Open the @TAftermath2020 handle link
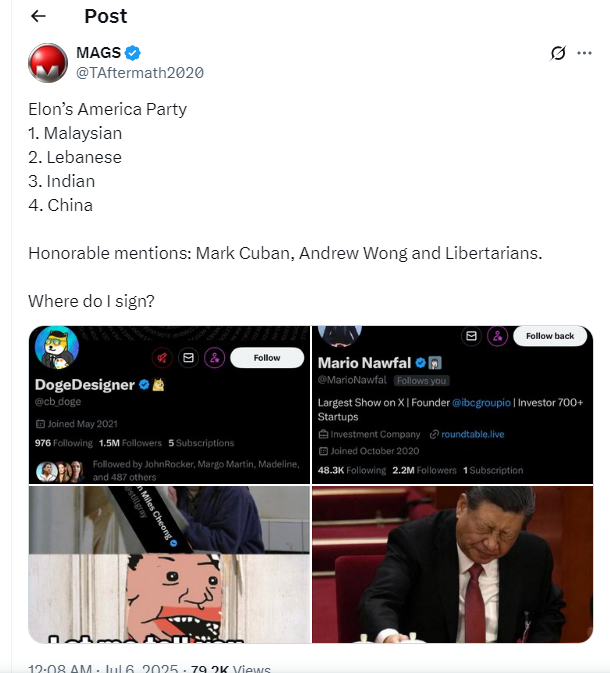Viewport: 610px width, 673px height. pyautogui.click(x=140, y=73)
